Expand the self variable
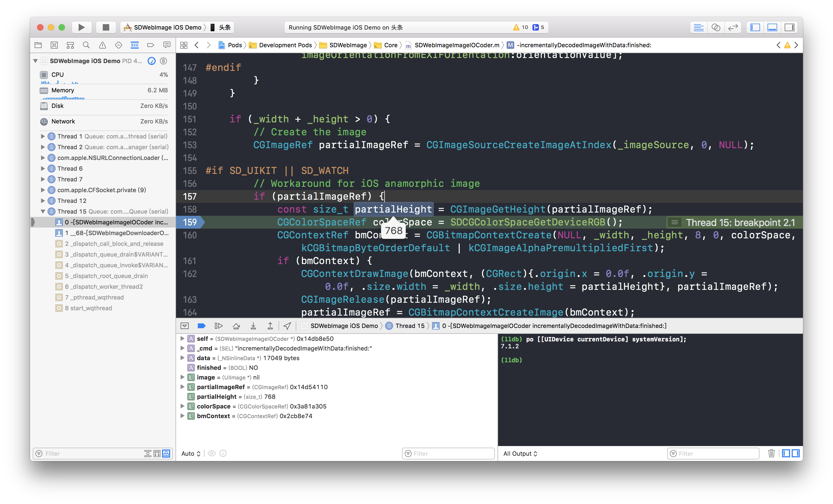833x504 pixels. click(182, 339)
